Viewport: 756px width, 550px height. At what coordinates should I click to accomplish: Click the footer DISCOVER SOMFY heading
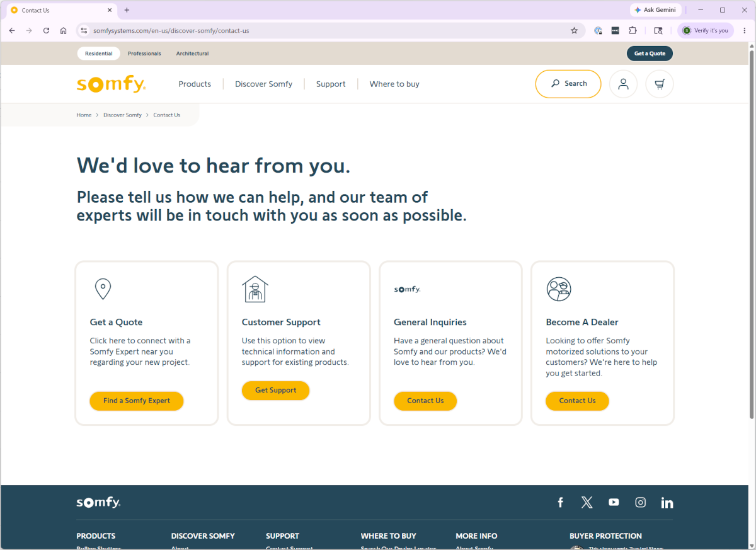click(x=203, y=536)
